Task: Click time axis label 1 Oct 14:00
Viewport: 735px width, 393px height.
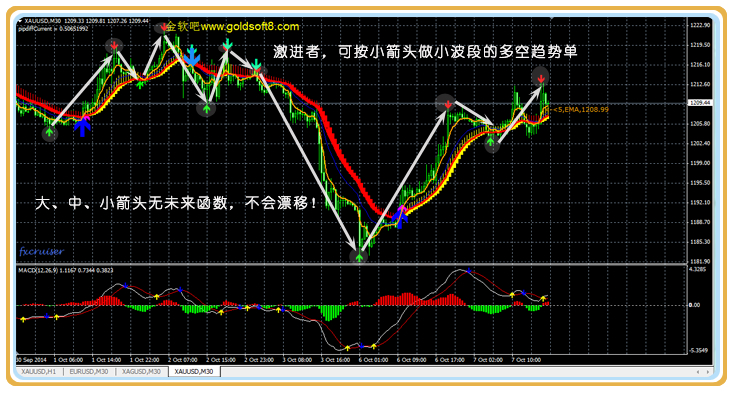Action: 106,360
